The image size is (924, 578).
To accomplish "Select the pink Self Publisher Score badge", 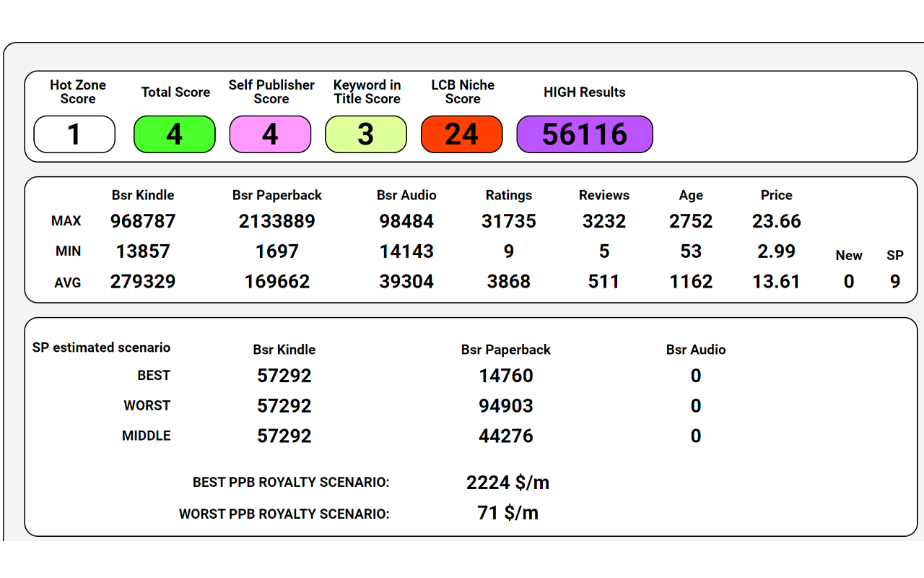I will (270, 134).
